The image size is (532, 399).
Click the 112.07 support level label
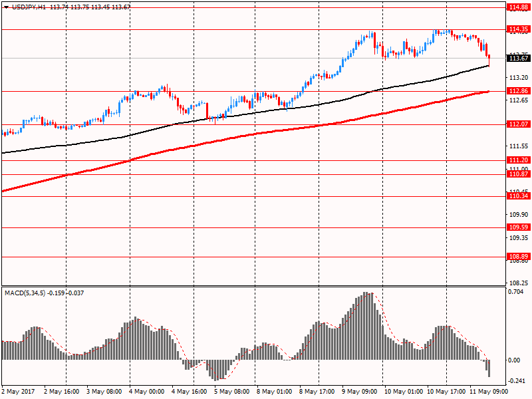(518, 124)
